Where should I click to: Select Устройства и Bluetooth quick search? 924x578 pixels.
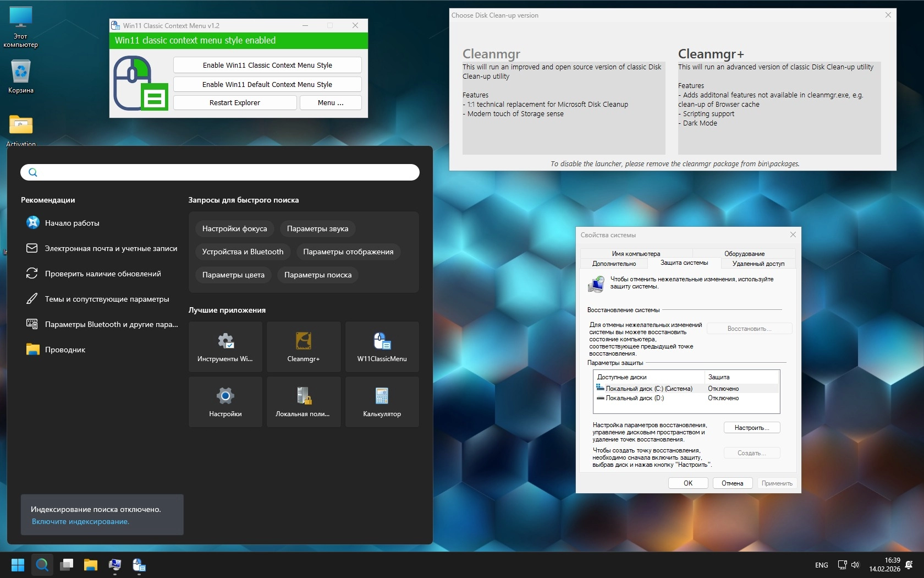pos(243,252)
